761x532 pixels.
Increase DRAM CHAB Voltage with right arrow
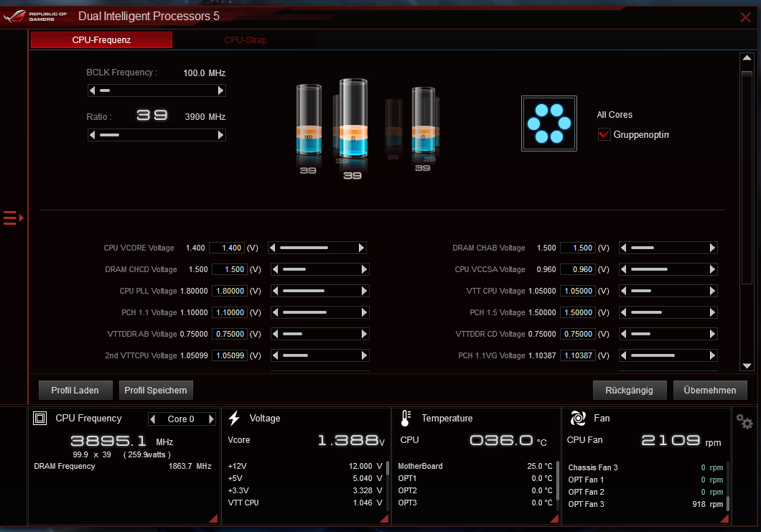(712, 248)
